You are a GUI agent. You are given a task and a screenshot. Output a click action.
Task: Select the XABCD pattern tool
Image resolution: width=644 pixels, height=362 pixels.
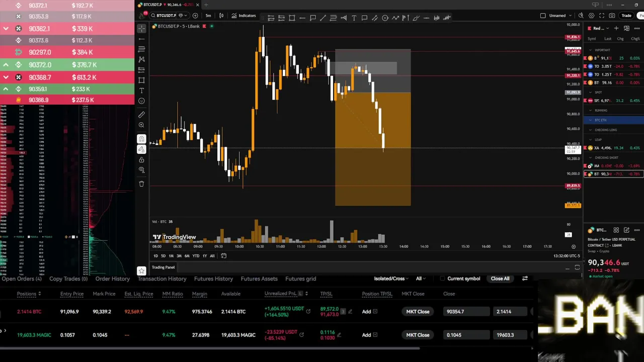tap(141, 59)
